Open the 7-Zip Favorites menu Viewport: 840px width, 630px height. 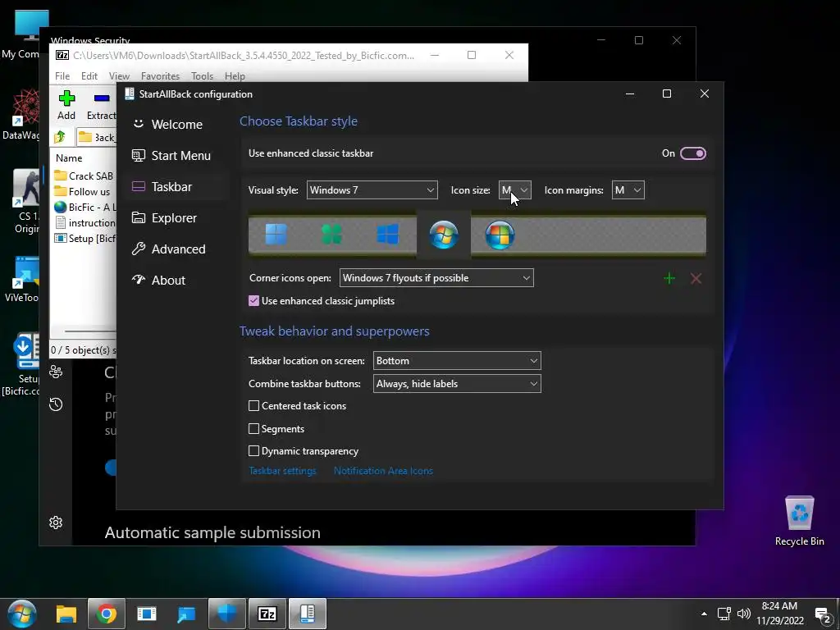(x=160, y=76)
